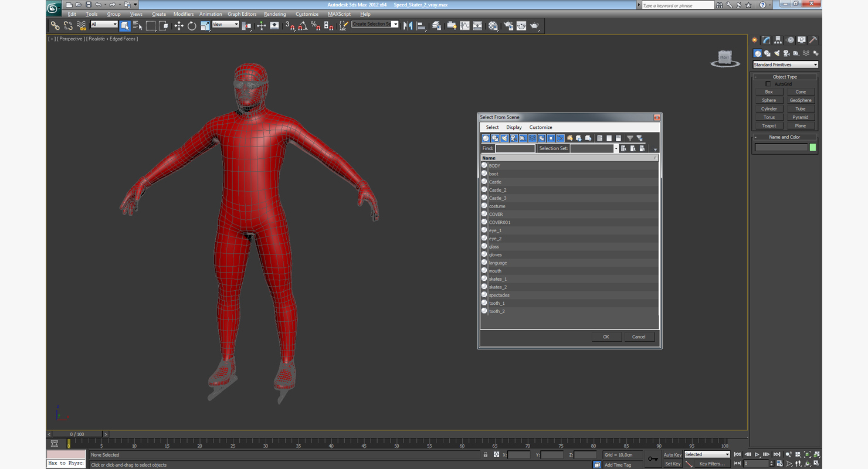The height and width of the screenshot is (469, 868).
Task: Activate the Select Object tool
Action: point(125,26)
